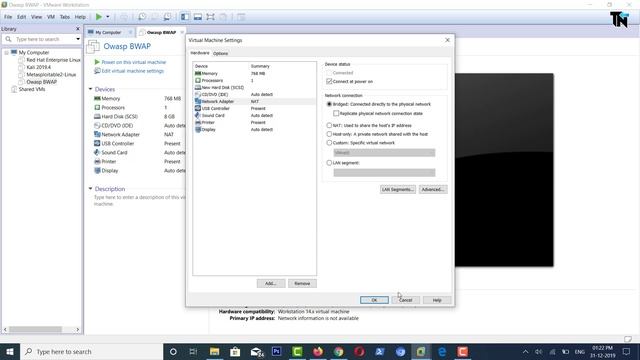Open the library search filter dropdown
640x360 pixels.
pos(78,39)
